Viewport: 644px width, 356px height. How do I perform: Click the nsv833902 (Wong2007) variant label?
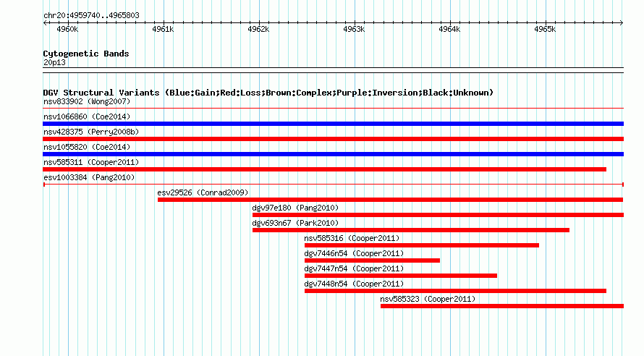pos(87,101)
